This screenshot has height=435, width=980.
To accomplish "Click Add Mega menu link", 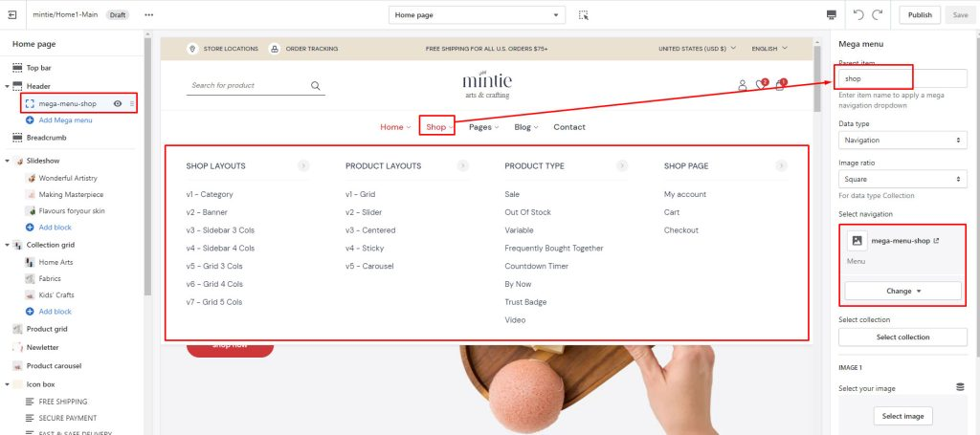I will coord(65,120).
